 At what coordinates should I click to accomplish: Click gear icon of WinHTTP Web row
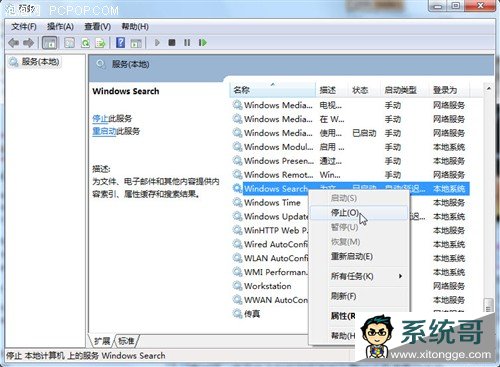click(237, 230)
